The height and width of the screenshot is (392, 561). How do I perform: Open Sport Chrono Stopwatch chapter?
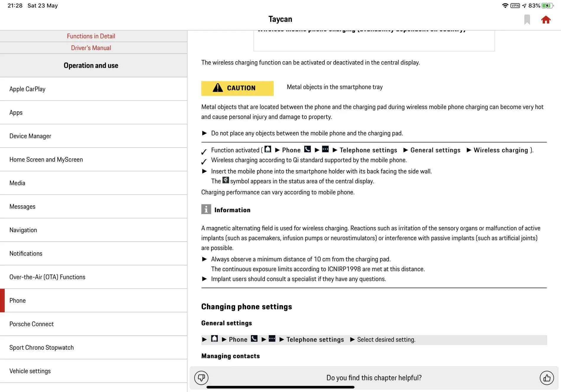coord(94,347)
